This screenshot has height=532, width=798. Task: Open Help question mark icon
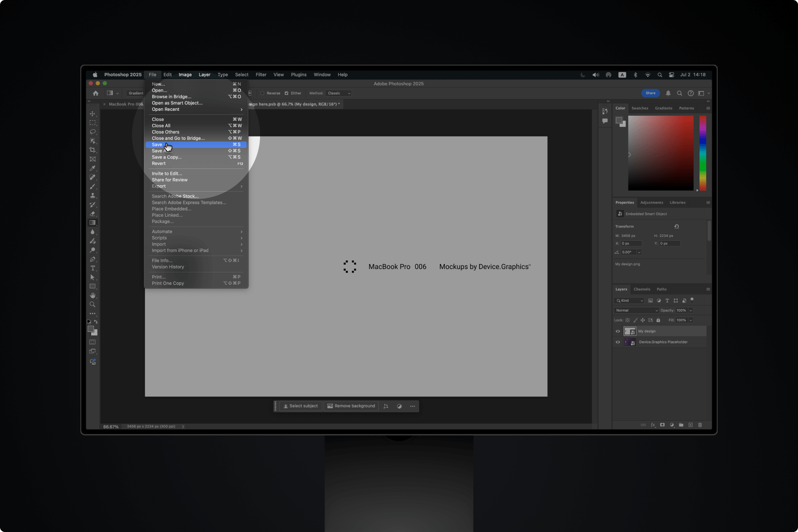[x=691, y=93]
